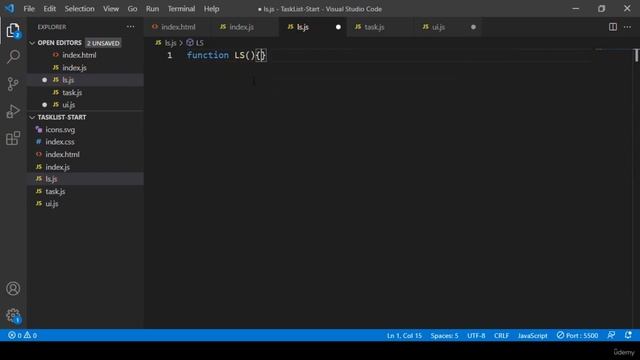Open the Source Control view icon
Image resolution: width=640 pixels, height=360 pixels.
point(13,84)
